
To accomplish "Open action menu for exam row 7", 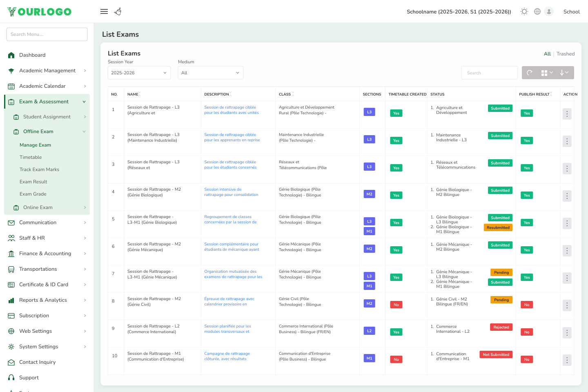I will coord(567,278).
